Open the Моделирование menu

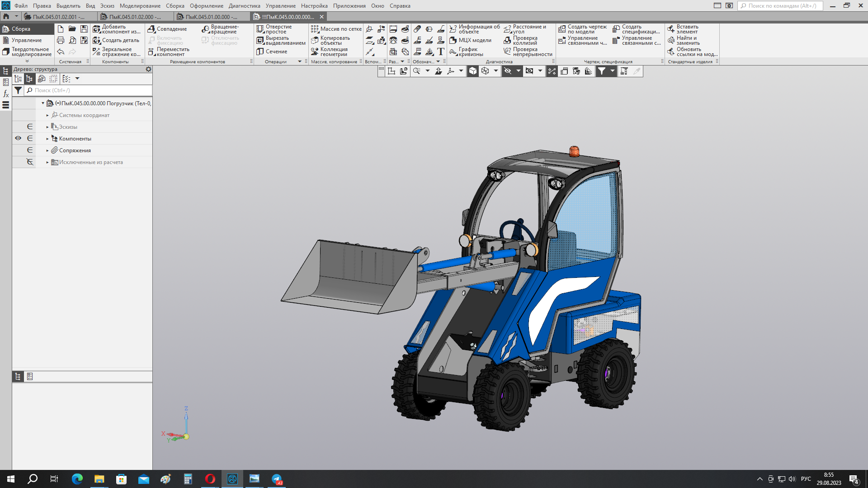[140, 6]
